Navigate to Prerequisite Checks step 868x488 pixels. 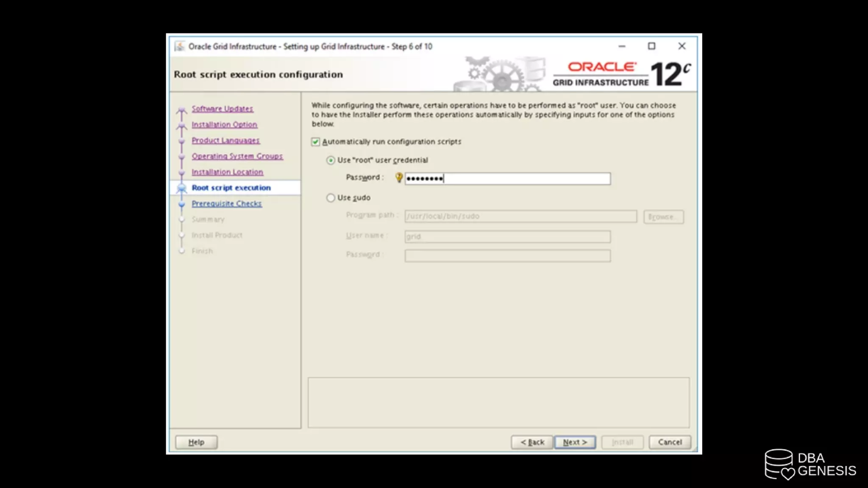point(226,204)
